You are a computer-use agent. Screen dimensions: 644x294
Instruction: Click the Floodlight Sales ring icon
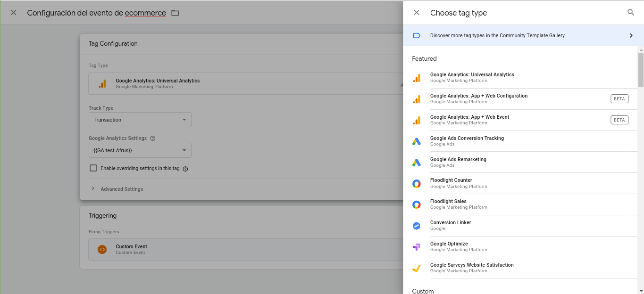[x=417, y=204]
